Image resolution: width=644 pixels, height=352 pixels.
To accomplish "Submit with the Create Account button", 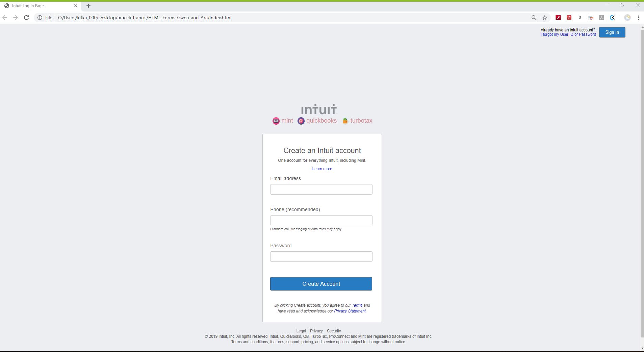I will [x=321, y=284].
